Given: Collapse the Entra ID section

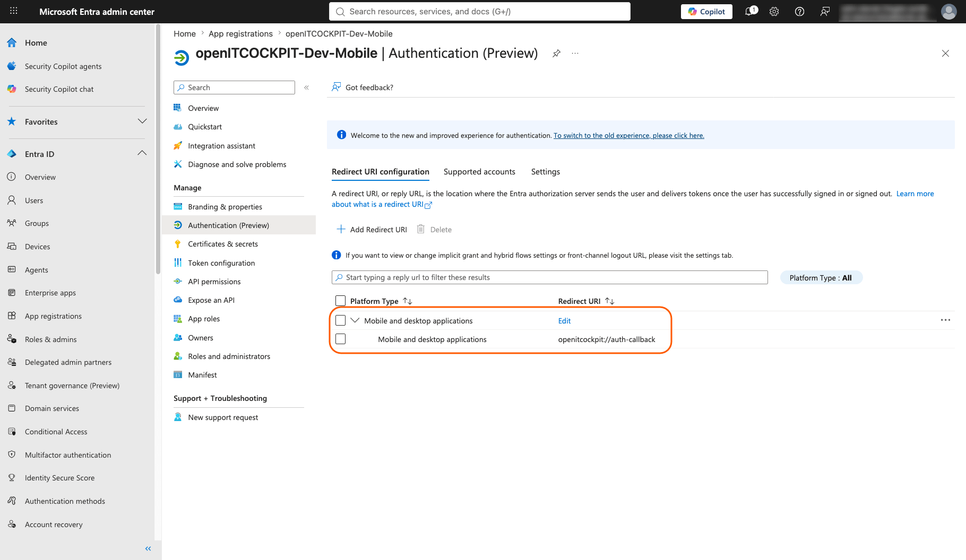Looking at the screenshot, I should pos(142,153).
